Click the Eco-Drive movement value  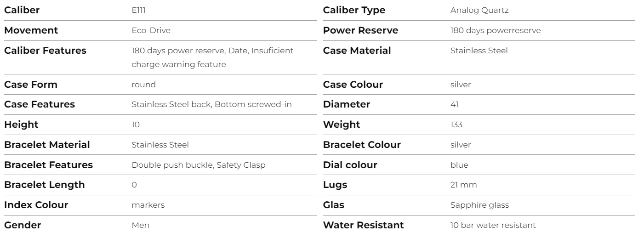pos(151,31)
